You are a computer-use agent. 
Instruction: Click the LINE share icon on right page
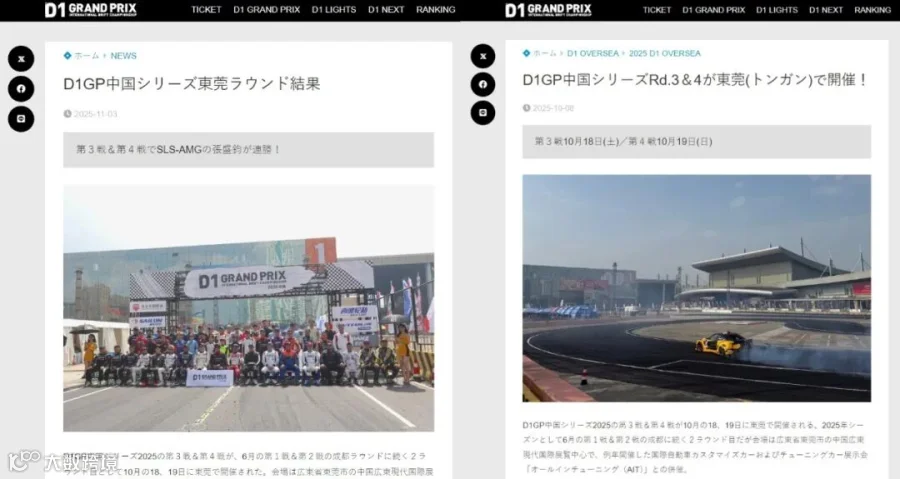(x=483, y=112)
